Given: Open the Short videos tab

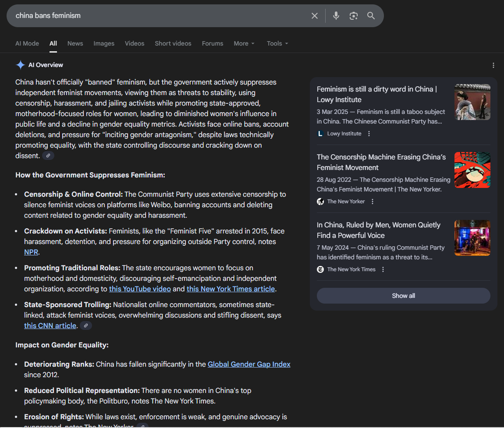Looking at the screenshot, I should click(173, 43).
